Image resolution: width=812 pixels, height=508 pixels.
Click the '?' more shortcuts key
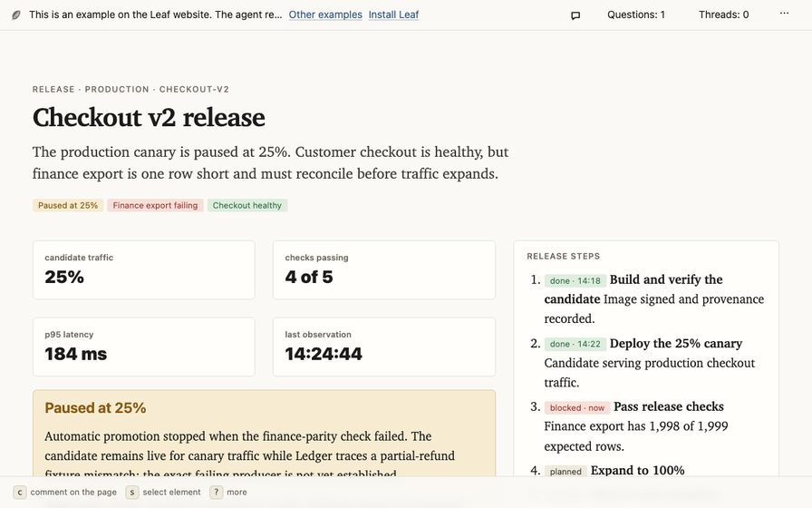pyautogui.click(x=216, y=492)
